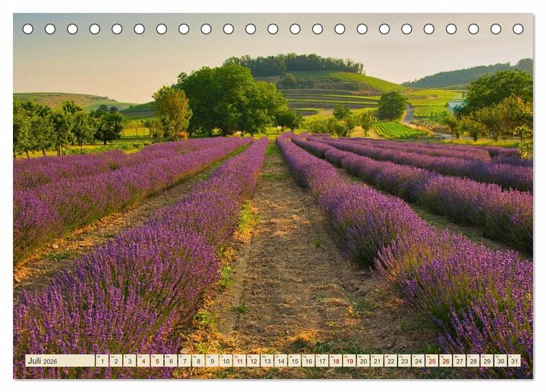
Task: Click date 25 in the date row
Action: click(x=431, y=361)
